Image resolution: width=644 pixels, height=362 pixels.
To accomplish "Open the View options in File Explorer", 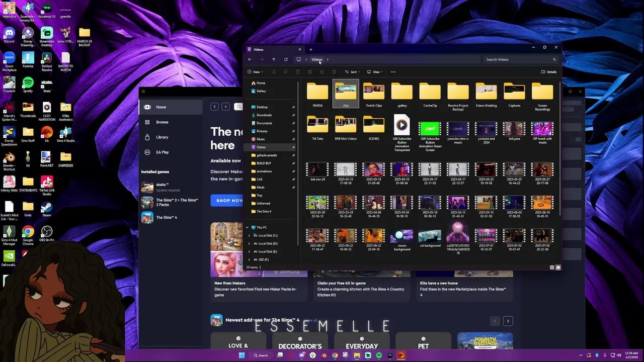I will (375, 72).
